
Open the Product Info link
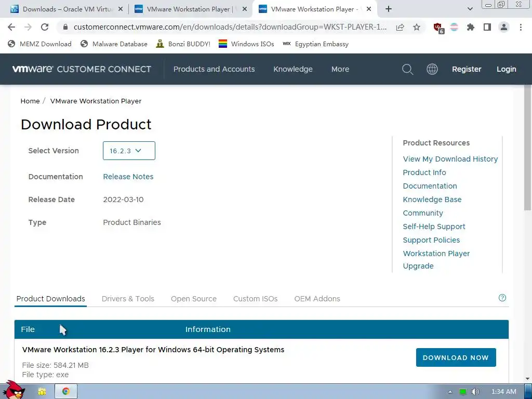pos(424,172)
